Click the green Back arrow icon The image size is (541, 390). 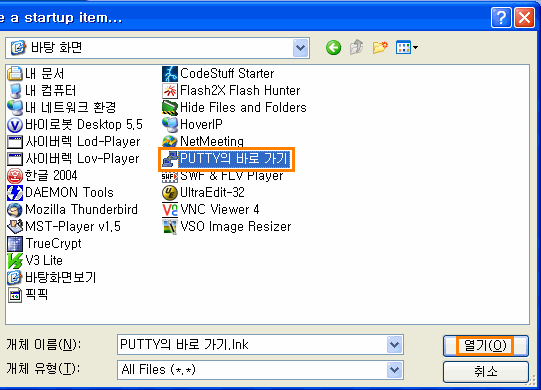click(333, 48)
